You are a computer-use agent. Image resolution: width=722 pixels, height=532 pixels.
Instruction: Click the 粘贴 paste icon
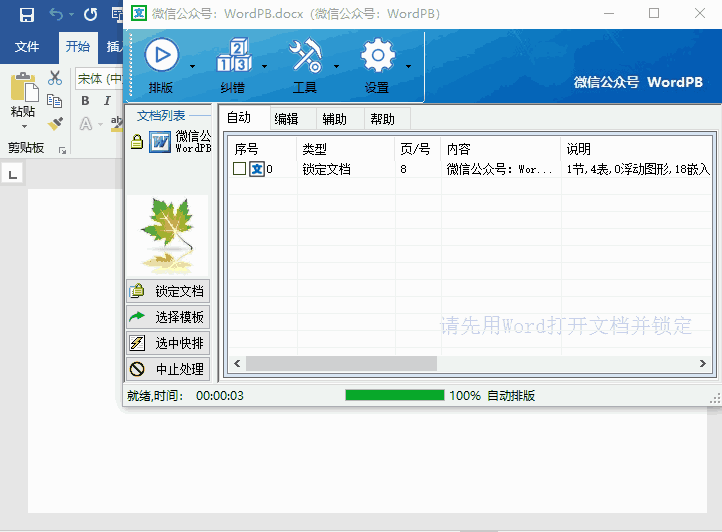click(x=23, y=88)
